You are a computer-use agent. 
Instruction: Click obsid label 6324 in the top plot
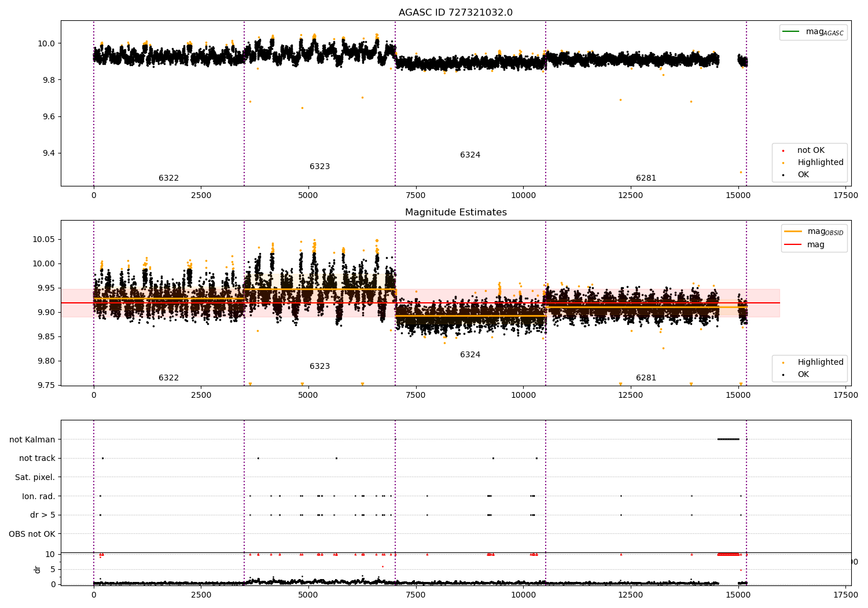pyautogui.click(x=470, y=155)
